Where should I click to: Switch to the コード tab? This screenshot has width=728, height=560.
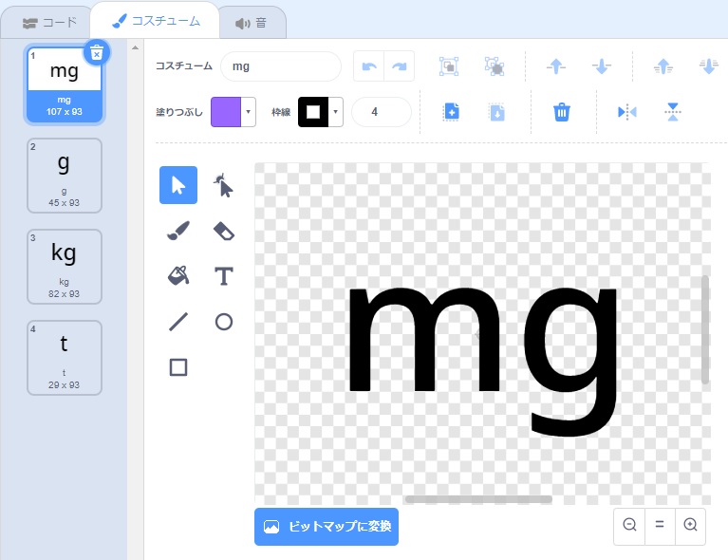point(49,22)
